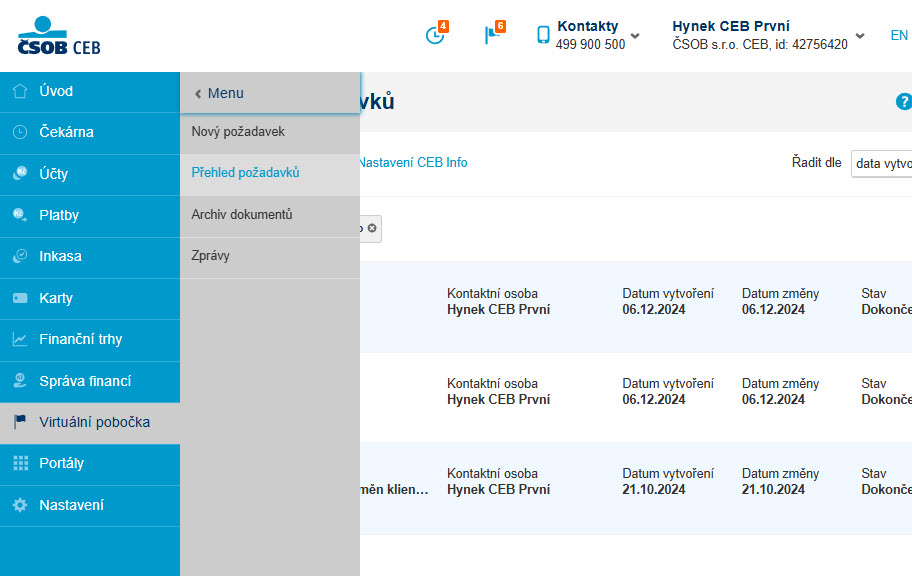
Task: Click the blue help question mark icon
Action: tap(903, 102)
